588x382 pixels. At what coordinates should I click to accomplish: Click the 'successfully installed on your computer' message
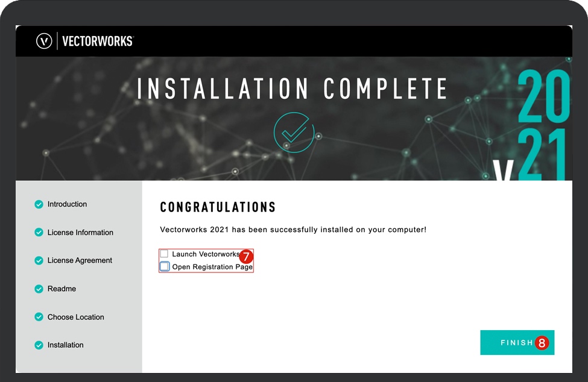[293, 230]
